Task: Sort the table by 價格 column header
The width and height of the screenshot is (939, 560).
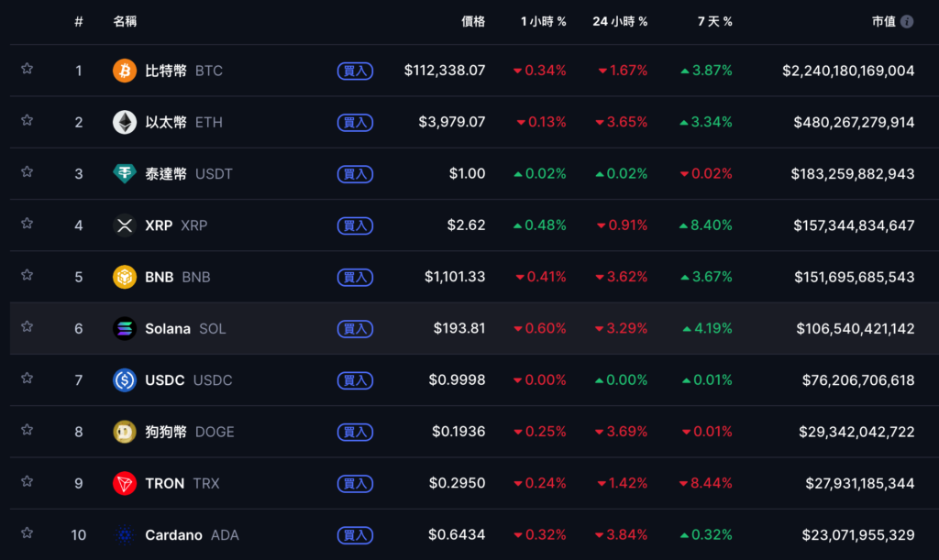Action: click(473, 21)
